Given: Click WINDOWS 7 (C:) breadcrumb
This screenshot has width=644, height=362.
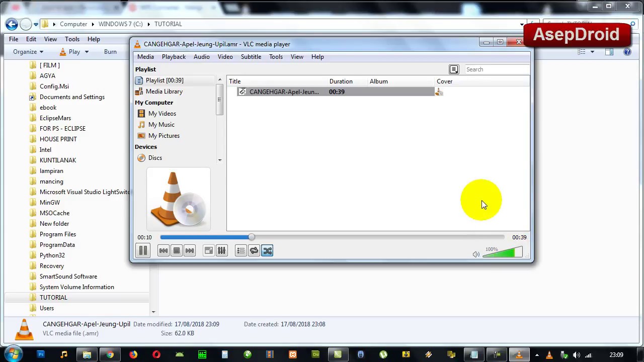Looking at the screenshot, I should (x=121, y=24).
